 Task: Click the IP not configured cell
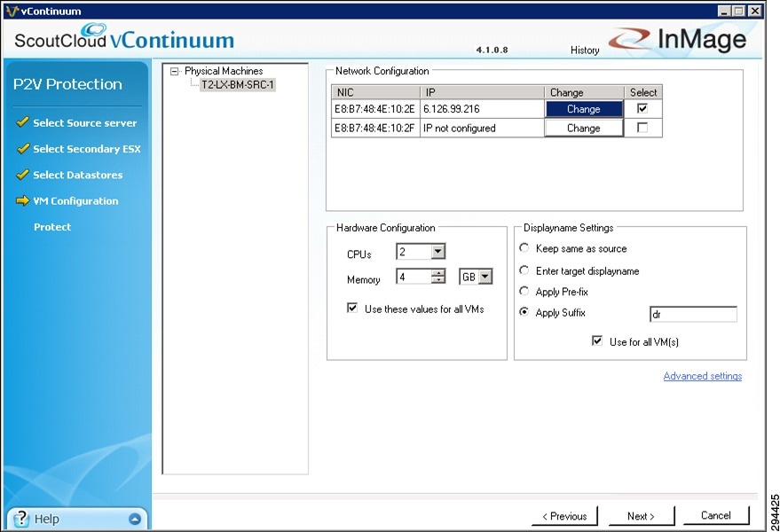pyautogui.click(x=482, y=128)
